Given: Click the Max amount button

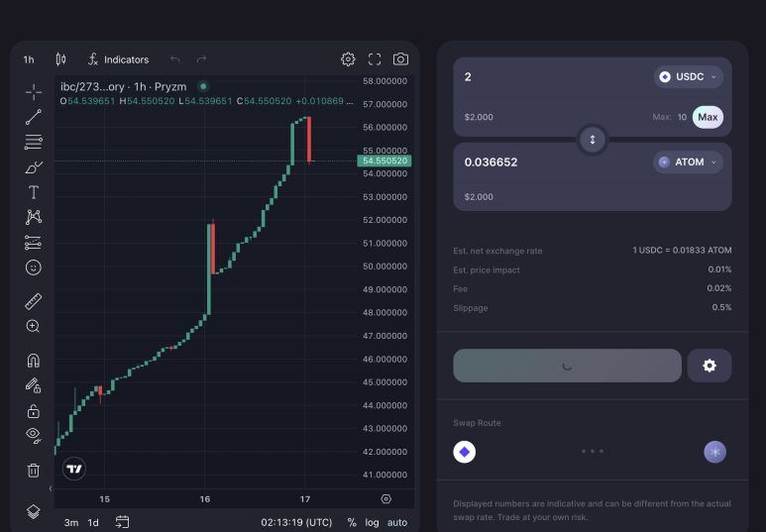Looking at the screenshot, I should tap(708, 117).
